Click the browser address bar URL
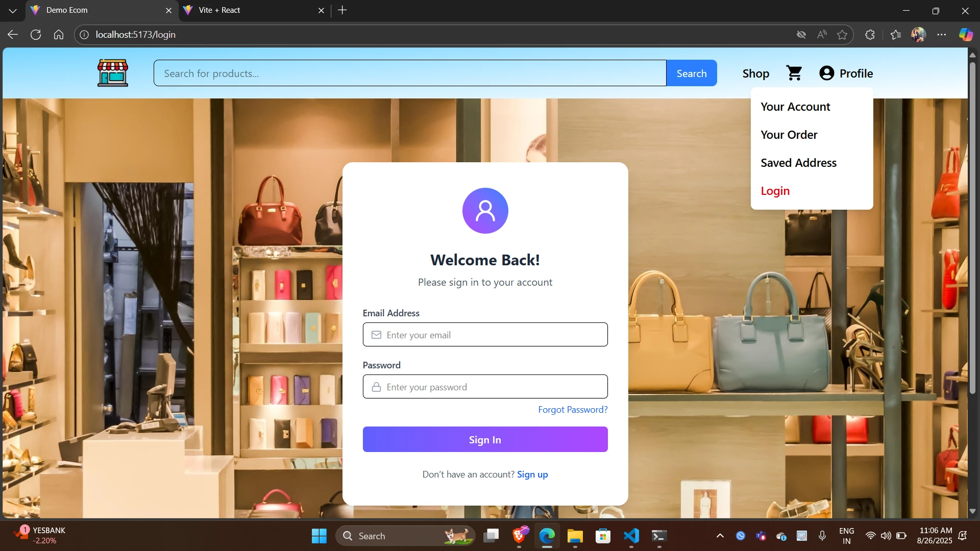The width and height of the screenshot is (980, 551). 135,34
